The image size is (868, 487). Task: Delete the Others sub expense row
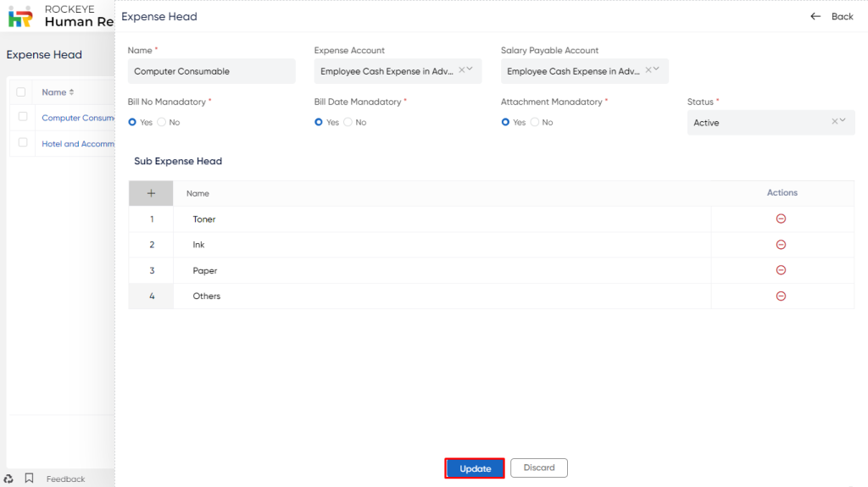coord(781,296)
